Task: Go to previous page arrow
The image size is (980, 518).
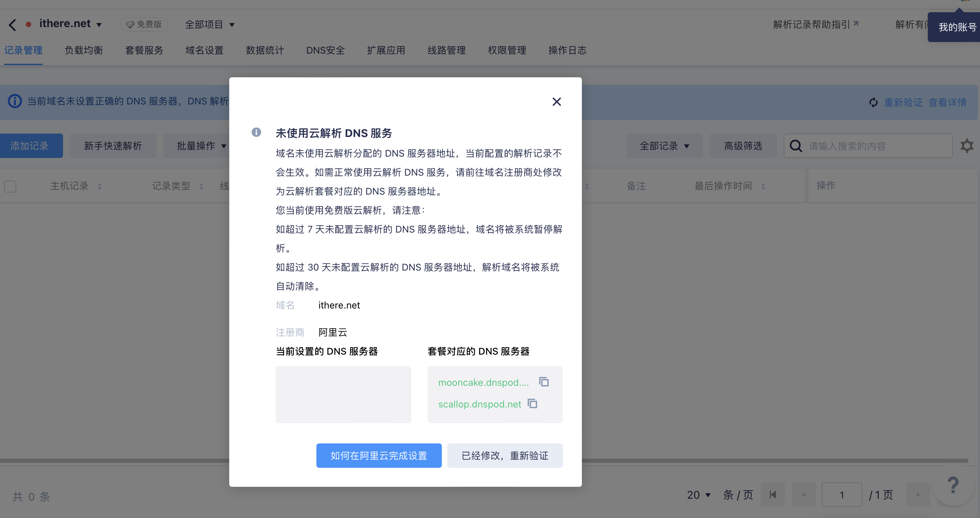Action: coord(804,495)
